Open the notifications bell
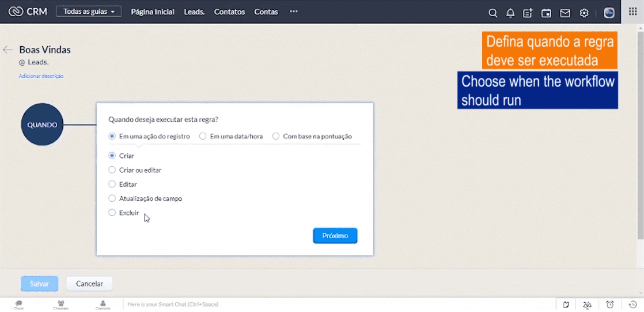Screen dimensions: 644x312 [510, 13]
